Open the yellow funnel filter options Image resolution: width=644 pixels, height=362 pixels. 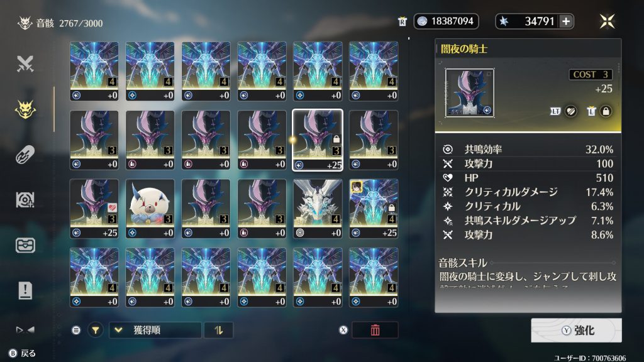pyautogui.click(x=96, y=330)
